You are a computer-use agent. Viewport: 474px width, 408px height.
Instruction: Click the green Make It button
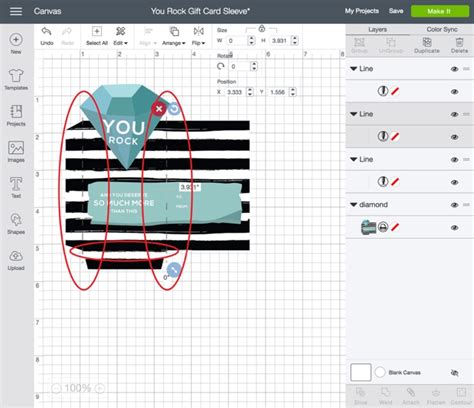pos(440,11)
